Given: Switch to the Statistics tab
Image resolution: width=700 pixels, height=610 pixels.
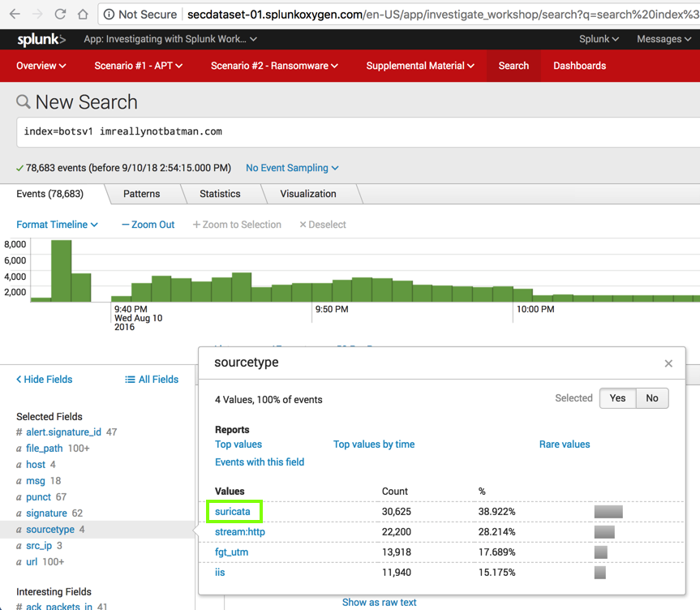Looking at the screenshot, I should [220, 194].
